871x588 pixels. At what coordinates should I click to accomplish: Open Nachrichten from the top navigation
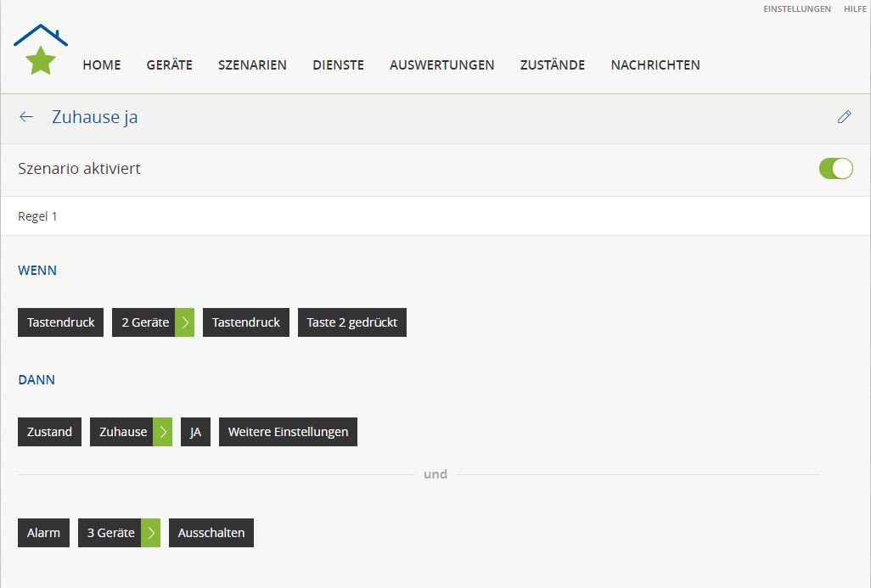pos(655,65)
